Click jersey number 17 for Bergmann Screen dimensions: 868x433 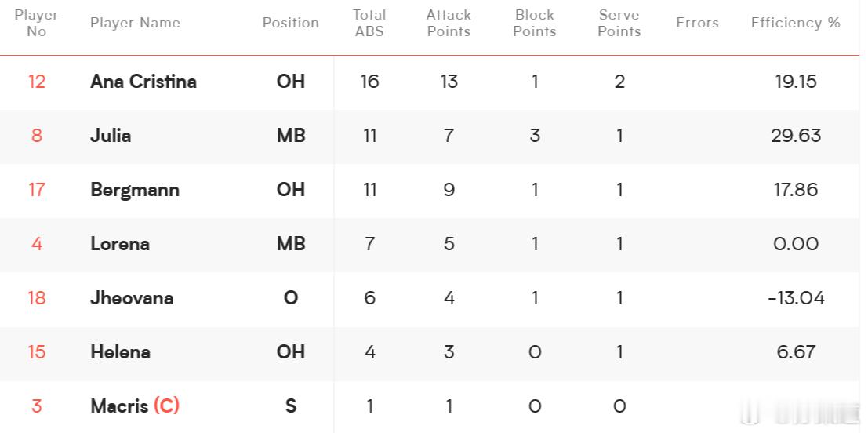(x=37, y=190)
